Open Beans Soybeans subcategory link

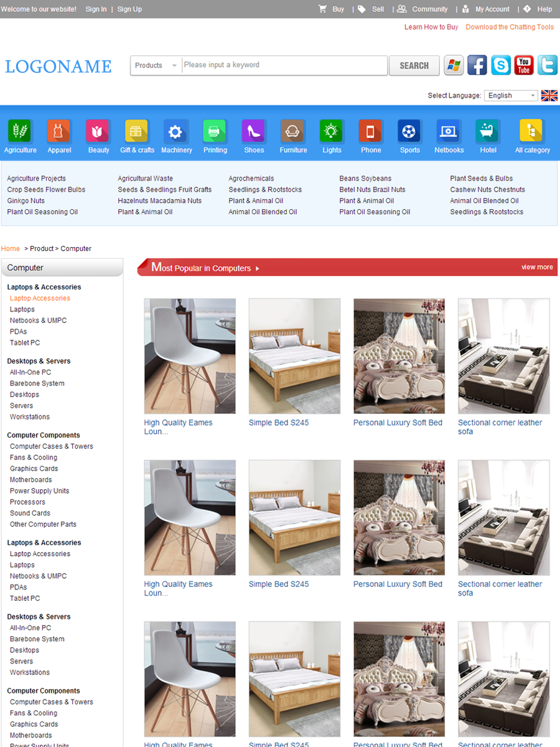coord(365,179)
